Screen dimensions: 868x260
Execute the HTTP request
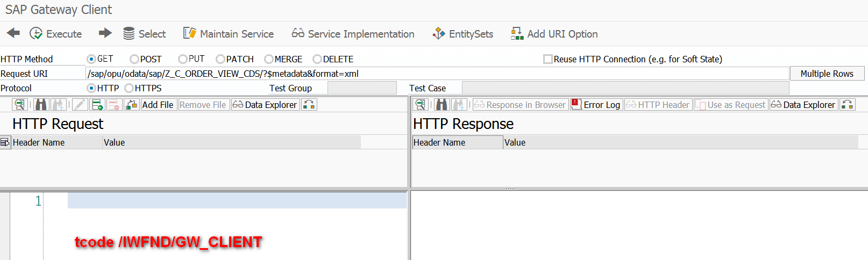pos(56,34)
